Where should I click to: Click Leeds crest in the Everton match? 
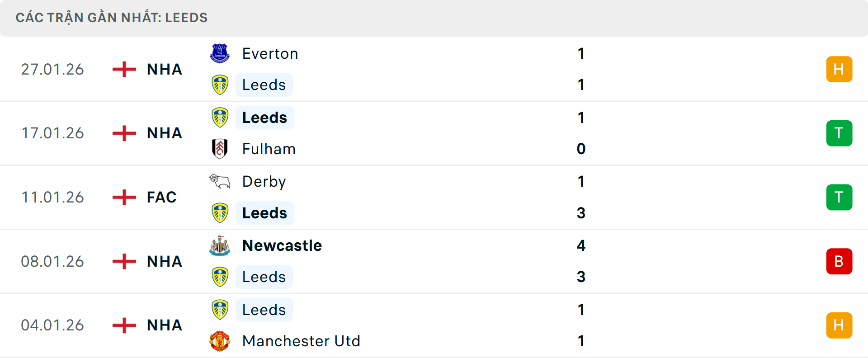click(220, 85)
